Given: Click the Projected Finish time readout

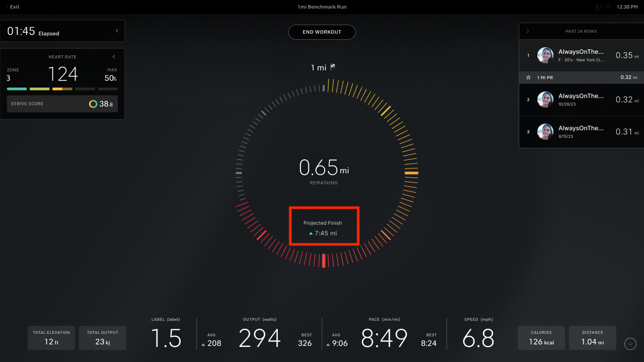Looking at the screenshot, I should [323, 233].
